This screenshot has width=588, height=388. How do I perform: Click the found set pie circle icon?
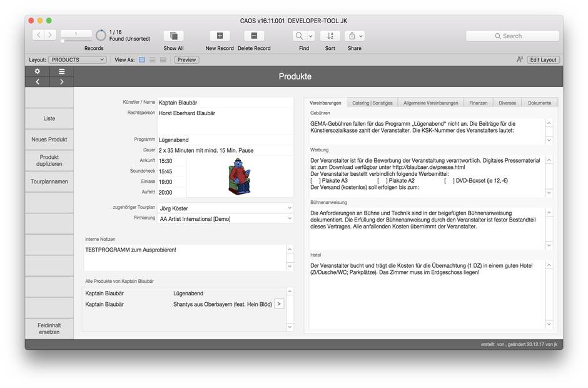click(101, 35)
